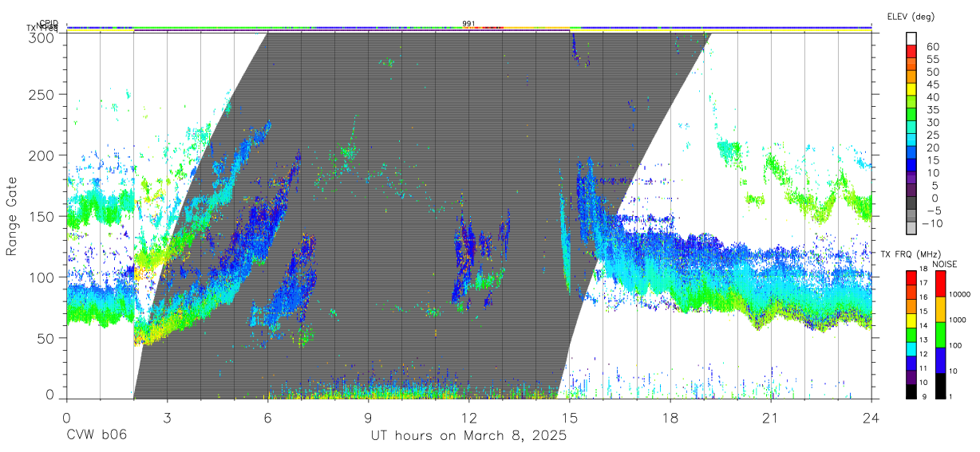
Task: Click the black swatch in NOISE legend
Action: tap(939, 384)
